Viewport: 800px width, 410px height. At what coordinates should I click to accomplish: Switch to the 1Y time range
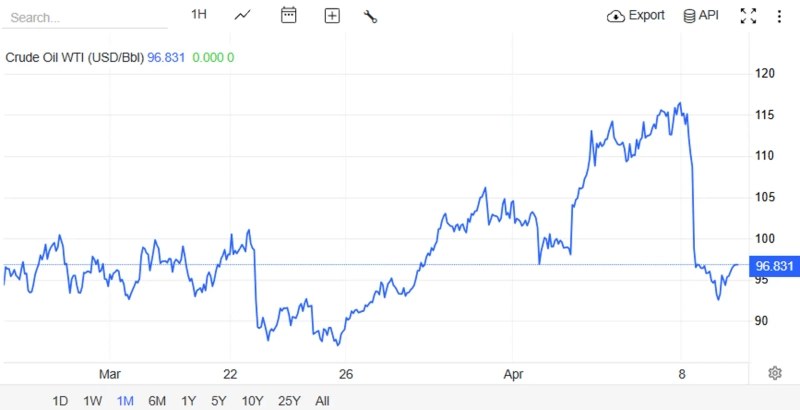[188, 401]
